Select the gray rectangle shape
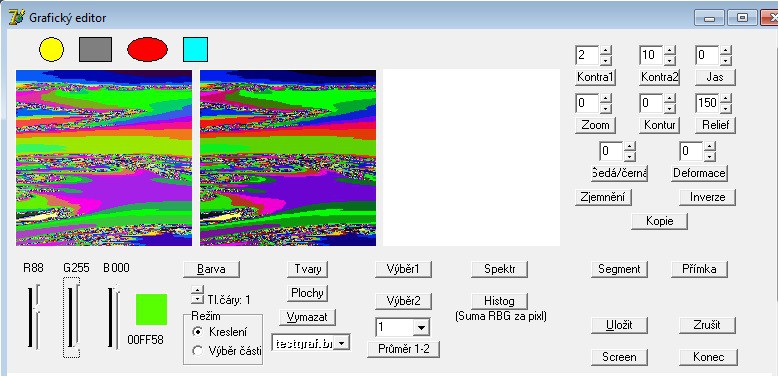Screen dimensions: 778x376 95,50
